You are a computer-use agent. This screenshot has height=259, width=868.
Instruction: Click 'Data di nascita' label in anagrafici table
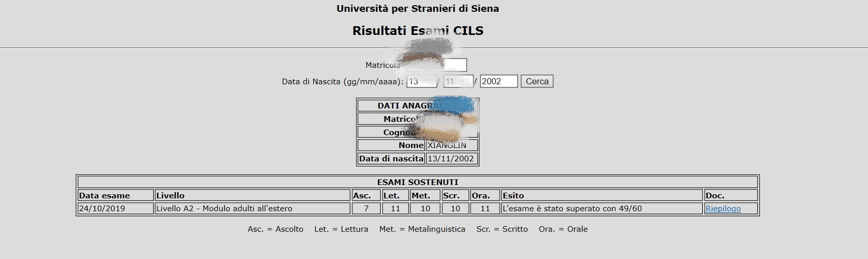391,159
